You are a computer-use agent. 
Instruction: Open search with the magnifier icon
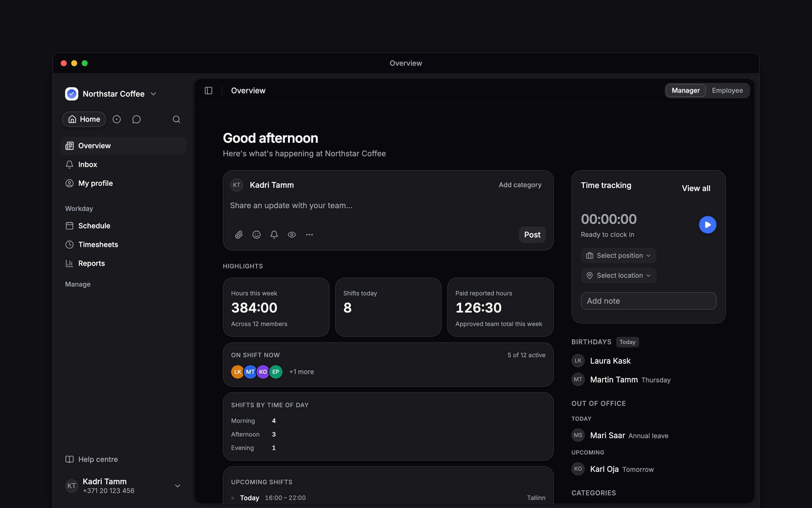pyautogui.click(x=177, y=119)
